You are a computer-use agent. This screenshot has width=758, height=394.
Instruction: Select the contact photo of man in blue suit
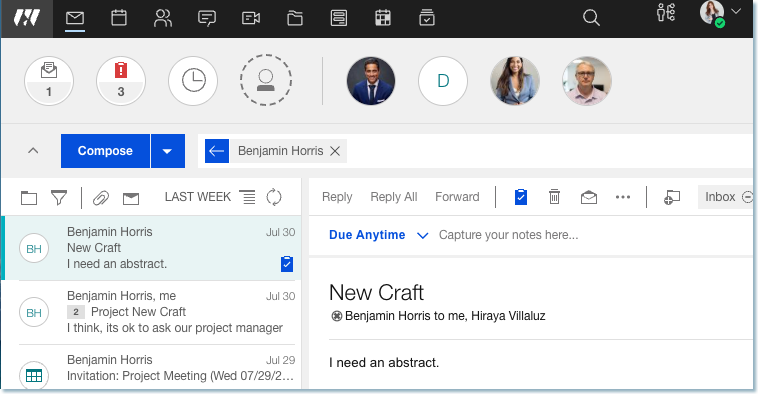pos(371,81)
